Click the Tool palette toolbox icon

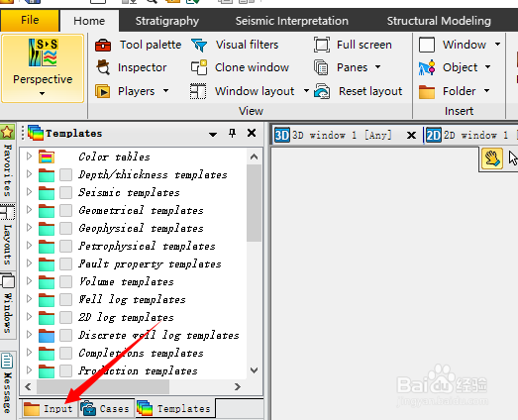click(103, 45)
